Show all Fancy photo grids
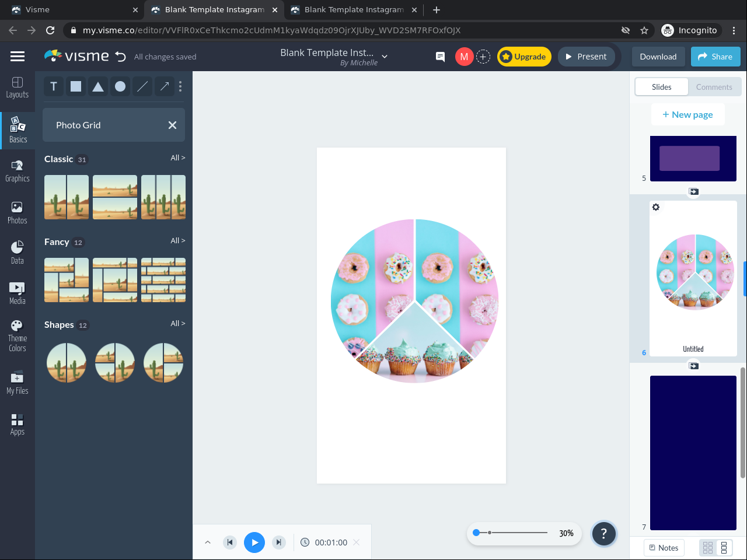The width and height of the screenshot is (747, 560). coord(178,241)
